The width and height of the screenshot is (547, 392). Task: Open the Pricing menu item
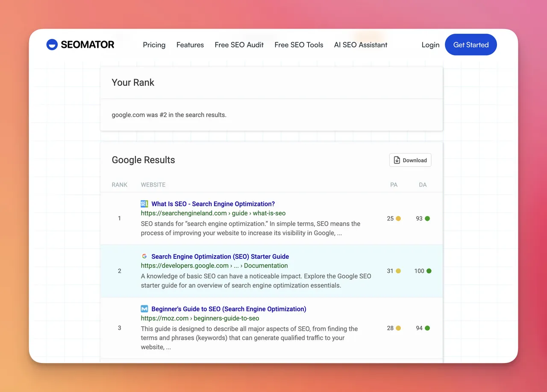[154, 45]
